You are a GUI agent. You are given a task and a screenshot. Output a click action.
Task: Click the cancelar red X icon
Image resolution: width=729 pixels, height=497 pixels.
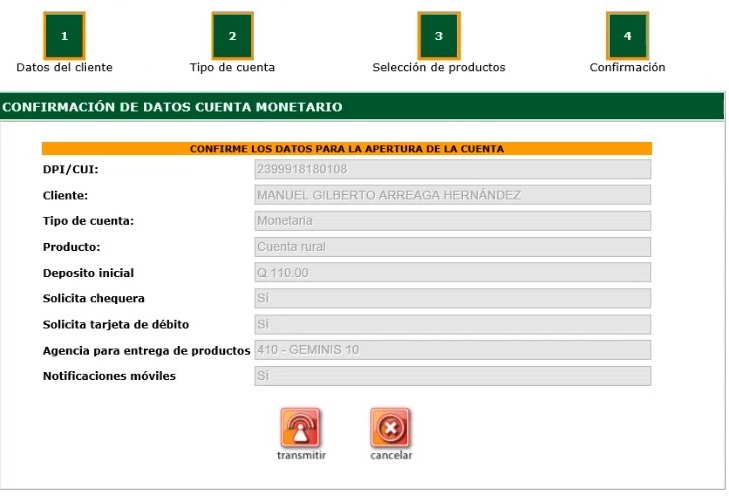click(x=390, y=427)
